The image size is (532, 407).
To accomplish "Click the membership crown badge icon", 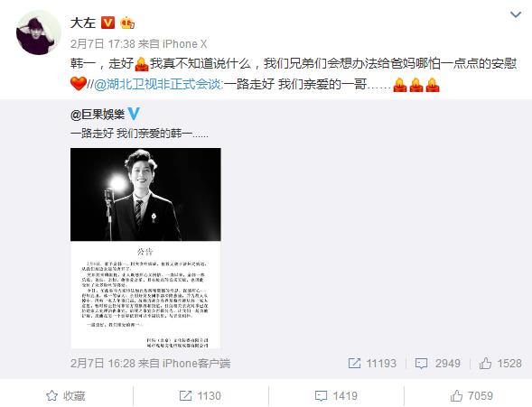I will 127,23.
